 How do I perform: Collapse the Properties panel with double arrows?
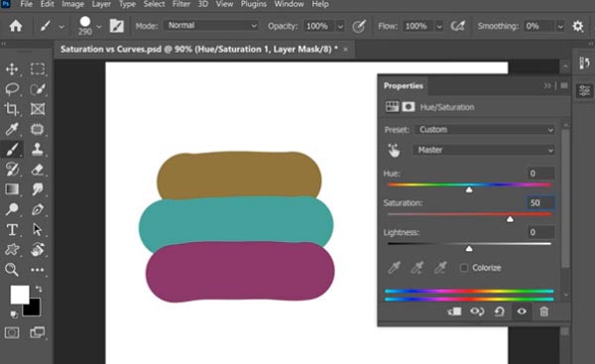[x=546, y=85]
